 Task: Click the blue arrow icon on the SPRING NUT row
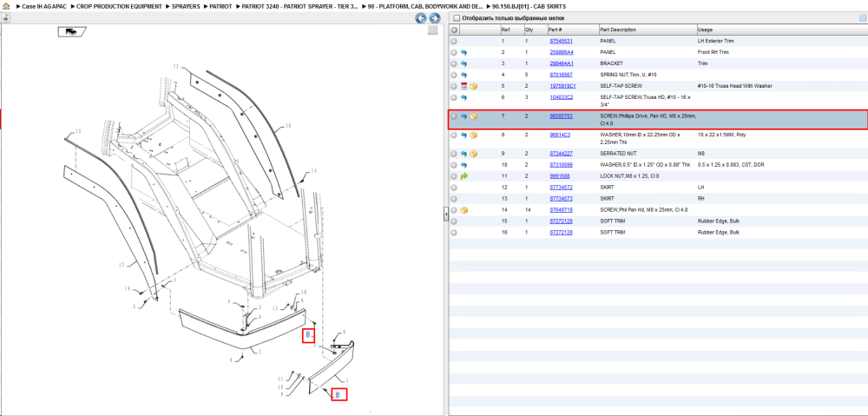464,75
